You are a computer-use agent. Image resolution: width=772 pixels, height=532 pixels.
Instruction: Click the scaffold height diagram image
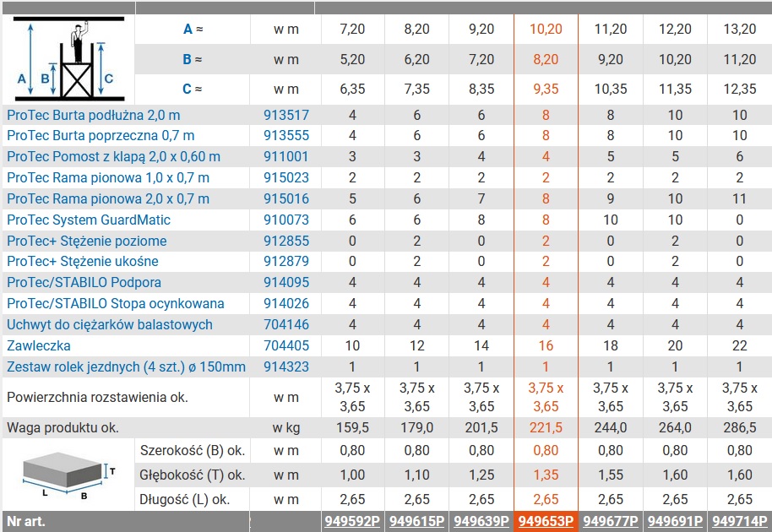click(68, 59)
